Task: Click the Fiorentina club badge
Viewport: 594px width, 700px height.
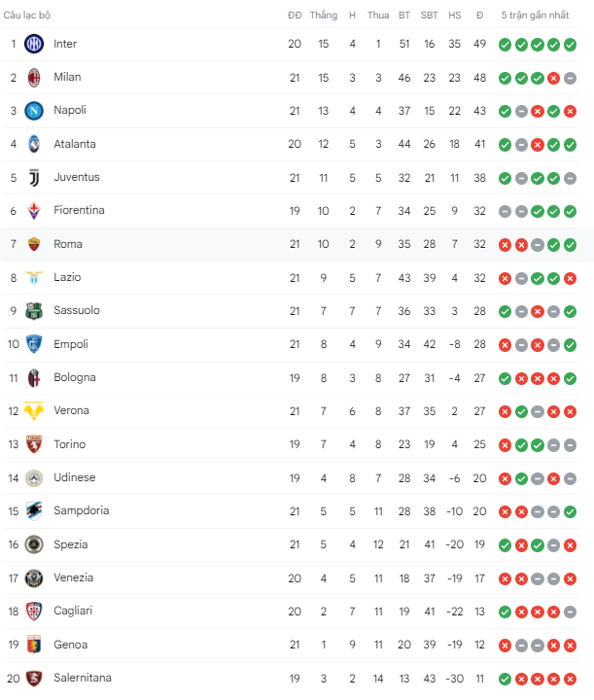Action: [x=34, y=211]
